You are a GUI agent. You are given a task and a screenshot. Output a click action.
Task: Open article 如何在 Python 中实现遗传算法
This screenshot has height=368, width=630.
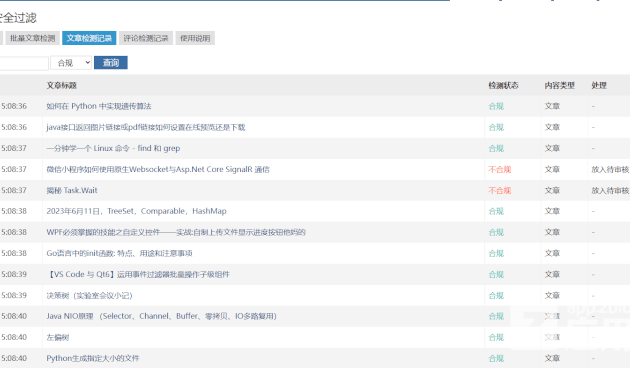coord(99,106)
